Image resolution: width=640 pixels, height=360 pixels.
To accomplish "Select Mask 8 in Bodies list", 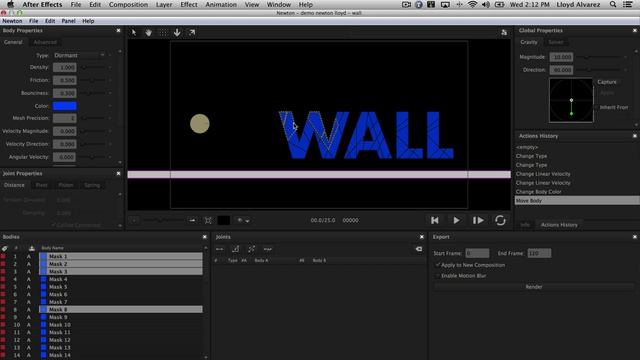I will [121, 310].
